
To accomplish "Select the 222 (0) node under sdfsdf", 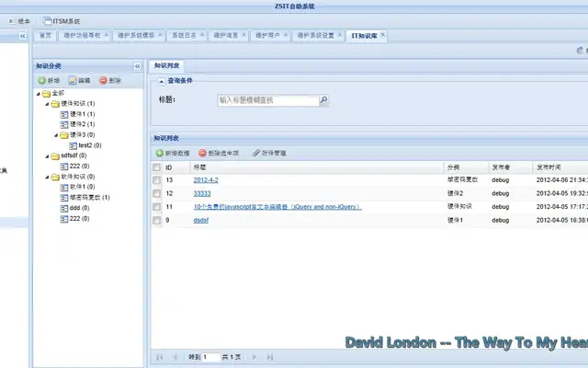I will click(79, 167).
